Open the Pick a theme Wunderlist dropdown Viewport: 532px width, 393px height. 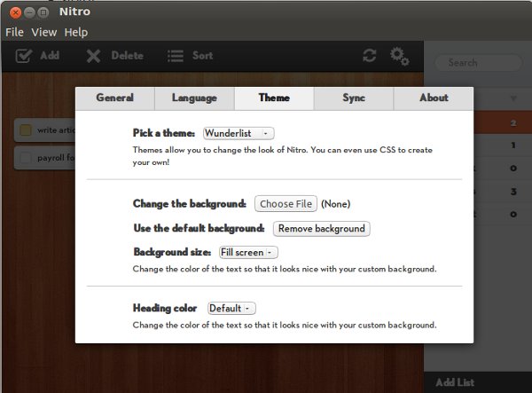click(x=239, y=133)
